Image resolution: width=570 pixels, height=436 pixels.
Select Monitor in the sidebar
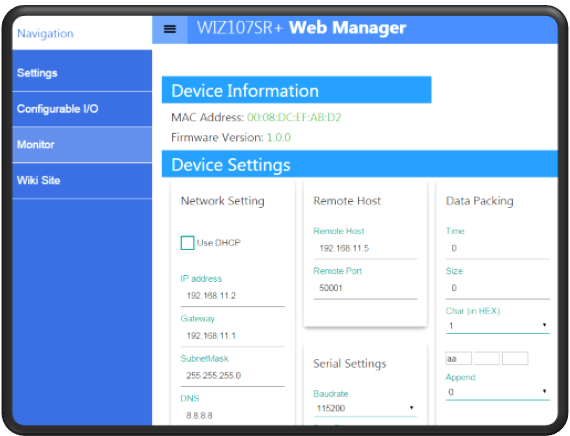pos(82,144)
